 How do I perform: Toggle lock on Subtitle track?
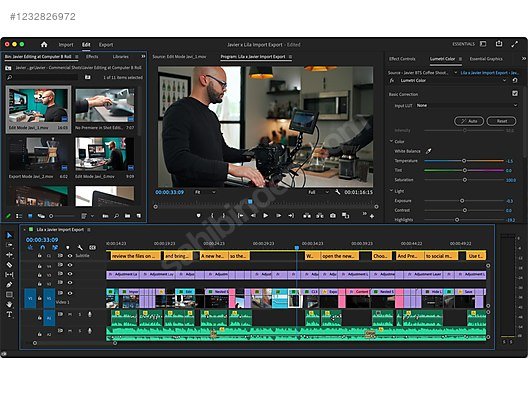point(39,256)
